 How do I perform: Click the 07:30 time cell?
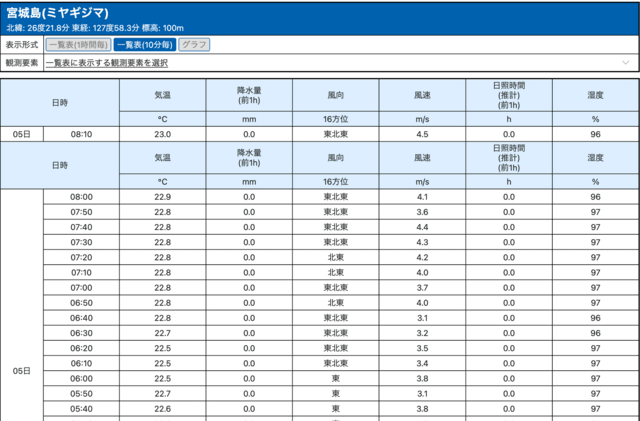81,242
